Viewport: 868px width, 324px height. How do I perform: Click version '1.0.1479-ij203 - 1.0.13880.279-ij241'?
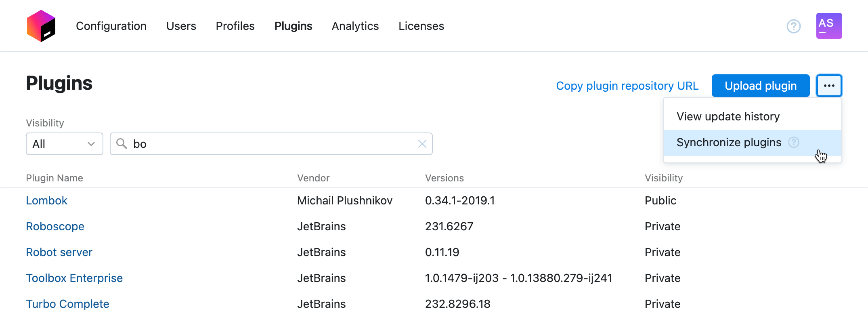(x=519, y=278)
